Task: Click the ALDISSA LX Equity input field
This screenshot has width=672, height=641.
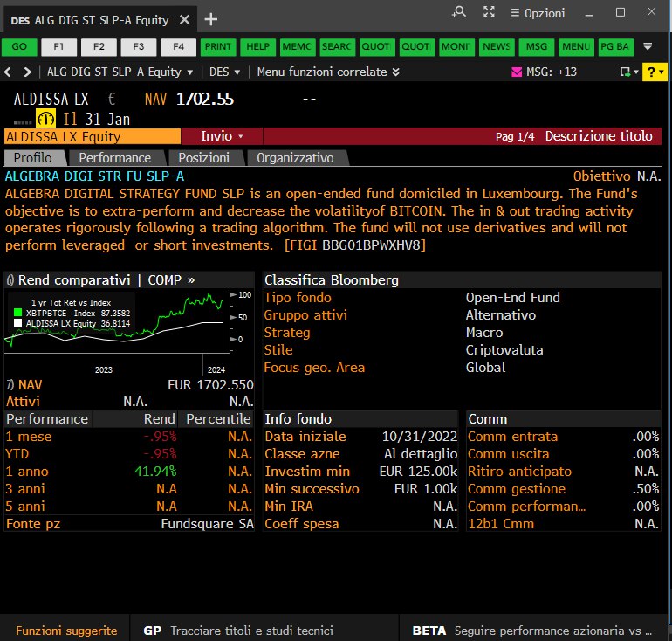Action: tap(93, 137)
